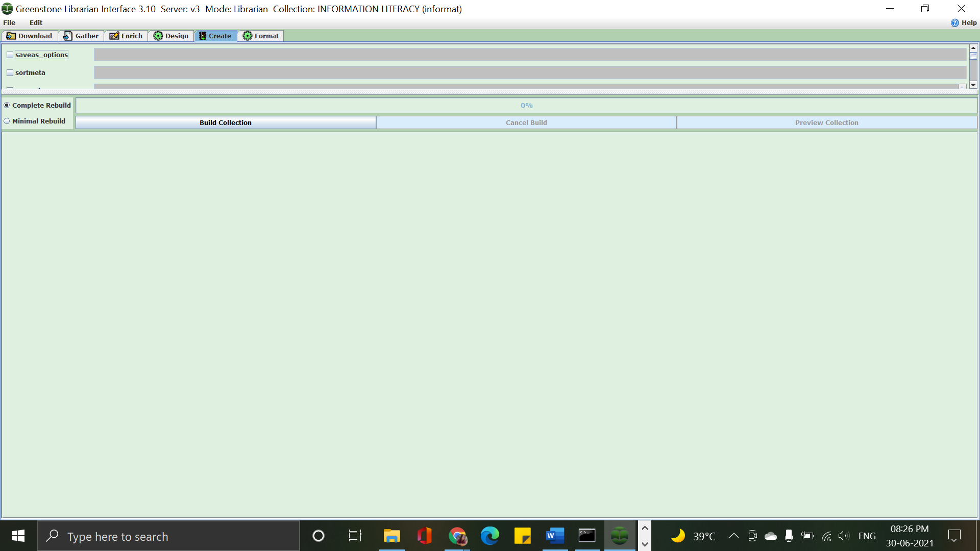Open Microsoft Word from the taskbar
The image size is (980, 551).
coord(555,536)
